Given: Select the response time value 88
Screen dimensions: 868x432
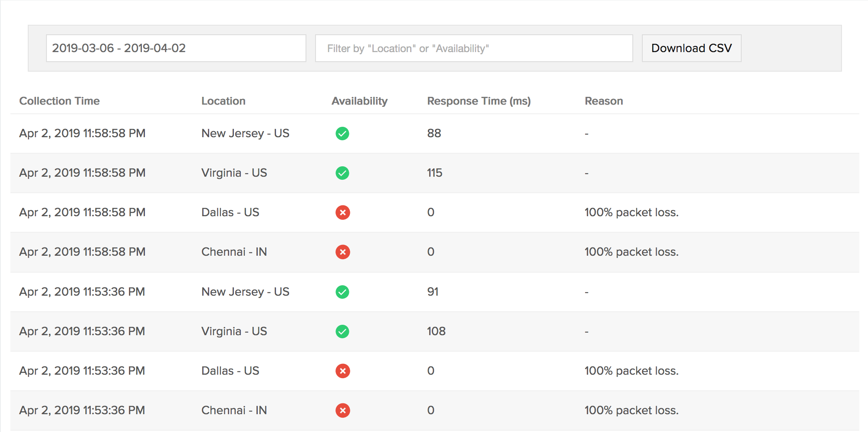Looking at the screenshot, I should (x=434, y=133).
